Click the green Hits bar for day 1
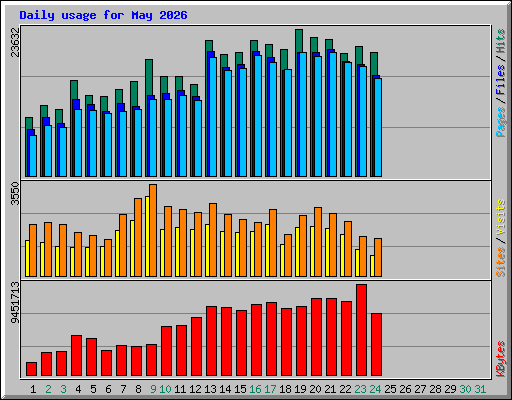This screenshot has height=400, width=512. [29, 123]
